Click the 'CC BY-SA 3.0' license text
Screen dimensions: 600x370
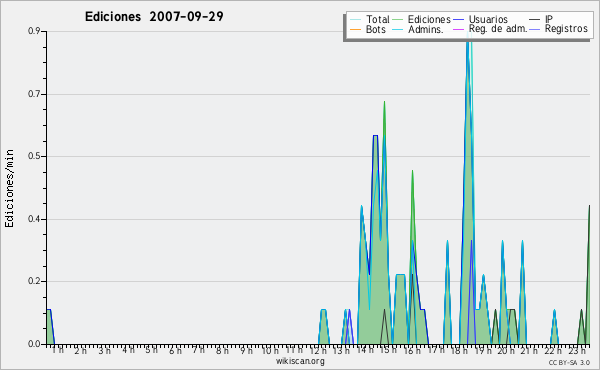point(569,362)
